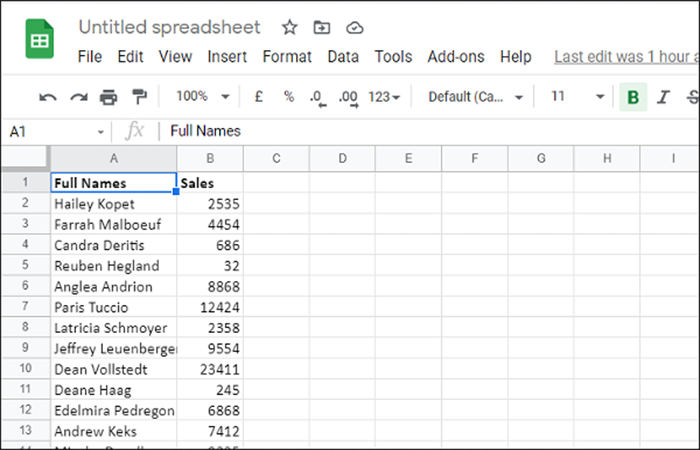Screen dimensions: 700x450
Task: Select the sales value 12424
Action: tap(210, 307)
